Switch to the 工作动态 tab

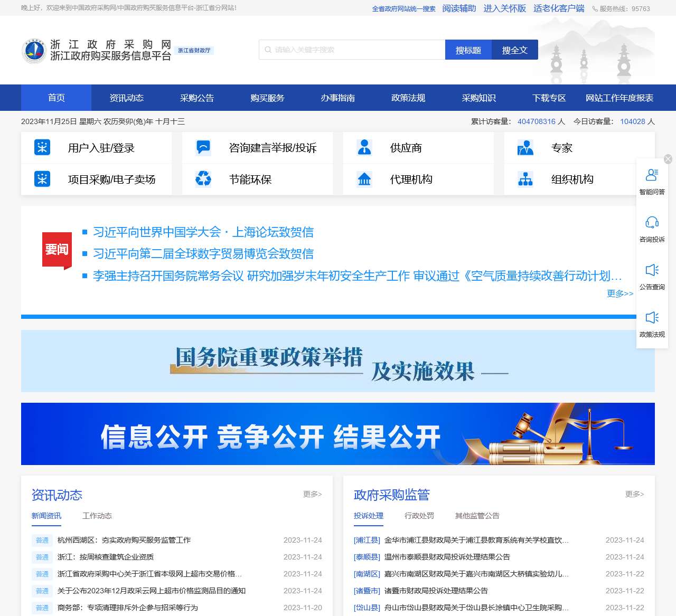(97, 516)
